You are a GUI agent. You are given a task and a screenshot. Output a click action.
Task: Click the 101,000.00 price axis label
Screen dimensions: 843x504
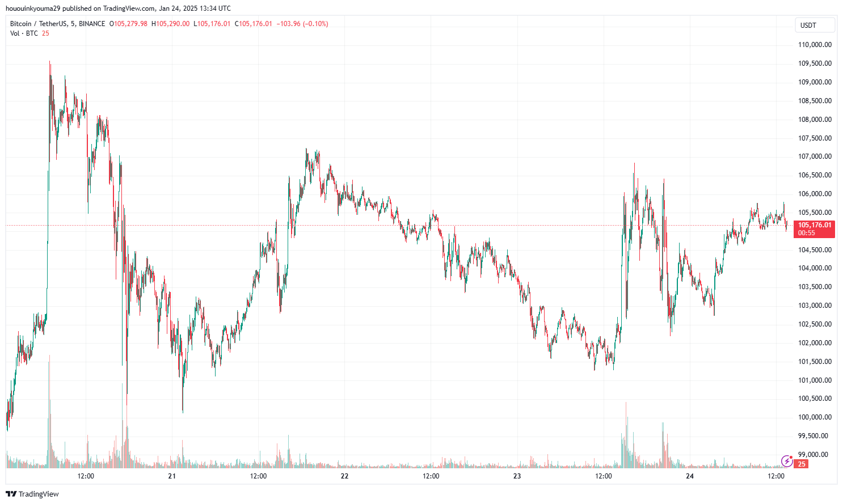tap(815, 380)
